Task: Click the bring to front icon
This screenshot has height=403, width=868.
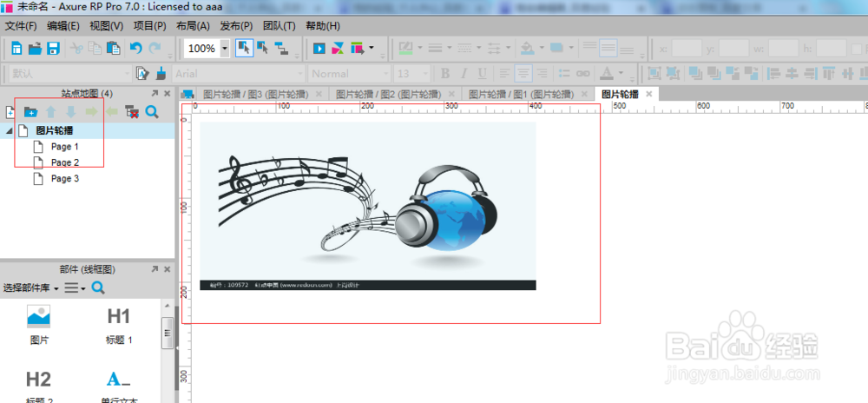Action: point(695,73)
